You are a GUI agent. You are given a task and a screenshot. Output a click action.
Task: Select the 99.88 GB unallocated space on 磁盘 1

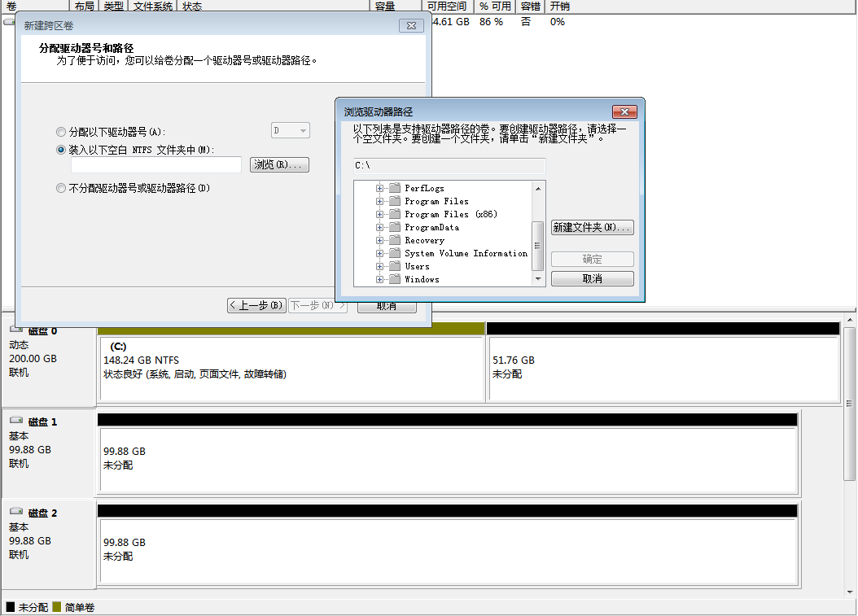449,460
